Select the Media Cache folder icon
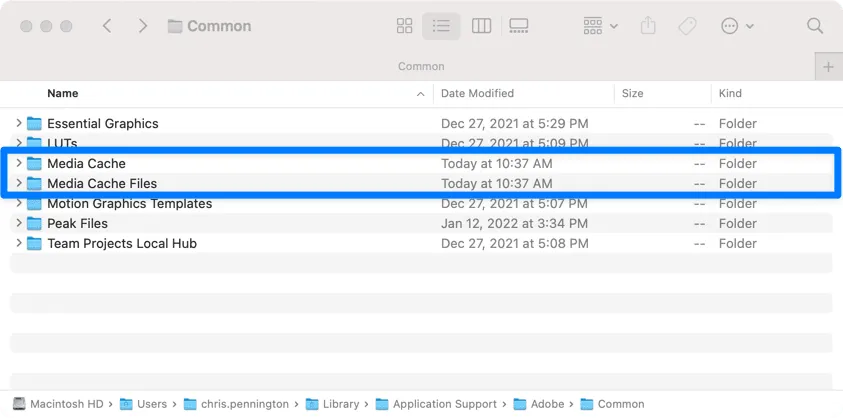 [34, 164]
